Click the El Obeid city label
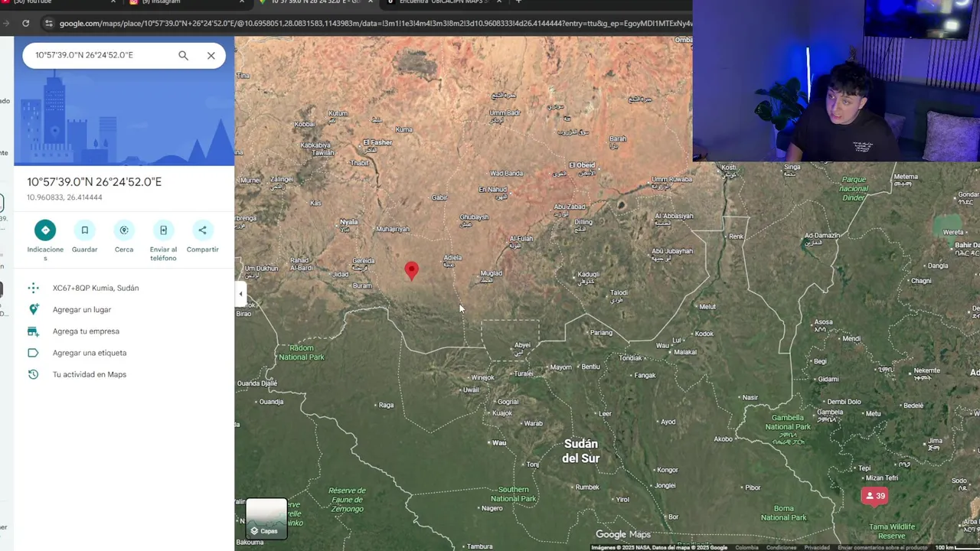The height and width of the screenshot is (551, 980). click(582, 165)
